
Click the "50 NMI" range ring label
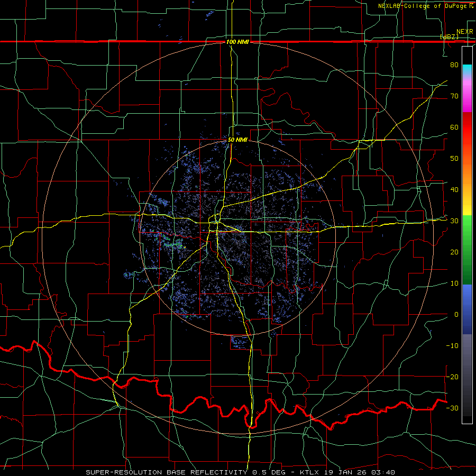point(237,140)
